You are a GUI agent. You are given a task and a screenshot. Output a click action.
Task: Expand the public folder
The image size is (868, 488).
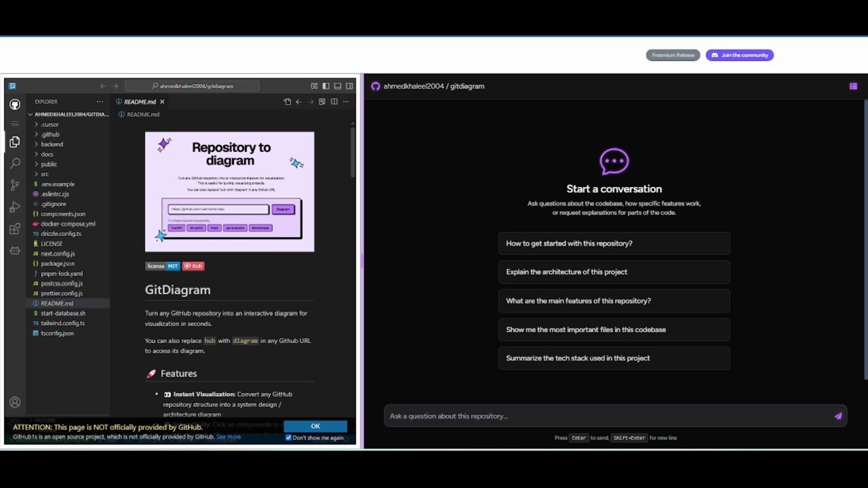coord(68,164)
